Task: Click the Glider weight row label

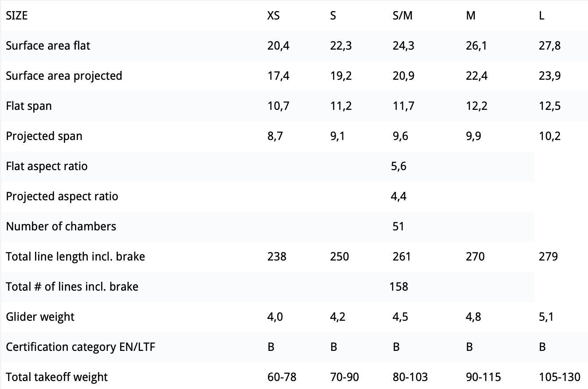Action: click(40, 317)
